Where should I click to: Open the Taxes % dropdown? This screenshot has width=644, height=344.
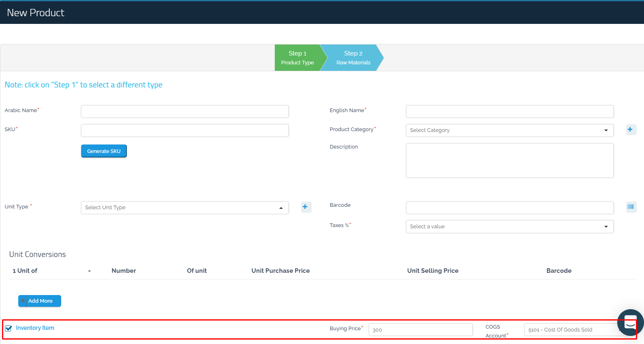point(509,227)
